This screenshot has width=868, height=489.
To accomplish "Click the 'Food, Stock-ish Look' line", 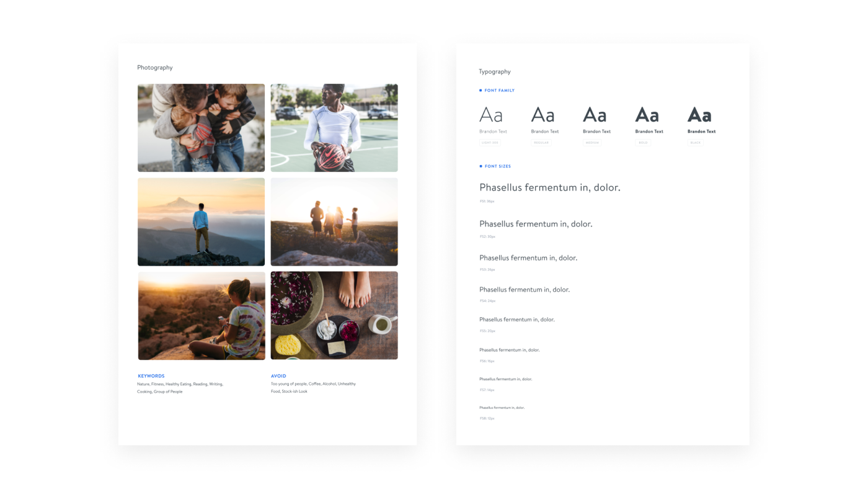I will (289, 392).
